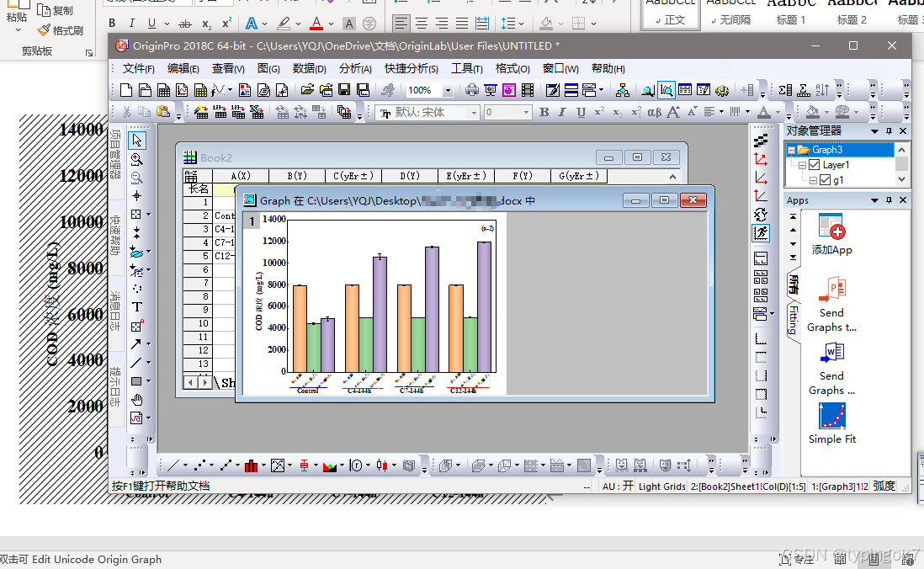Click 复制 copy button in Word
This screenshot has width=924, height=569.
[55, 11]
